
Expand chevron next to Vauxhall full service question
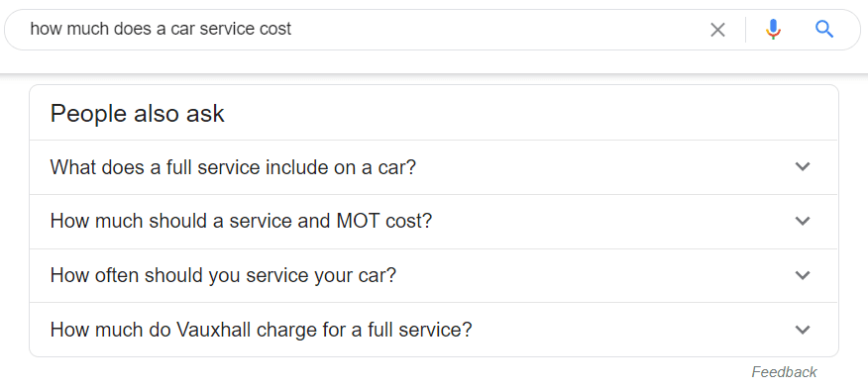pos(803,330)
